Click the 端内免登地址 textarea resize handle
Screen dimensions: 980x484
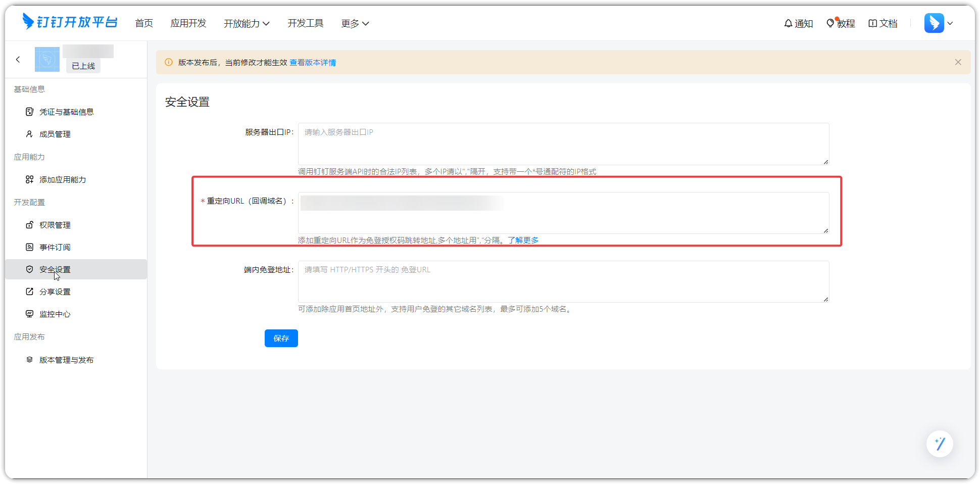click(825, 299)
